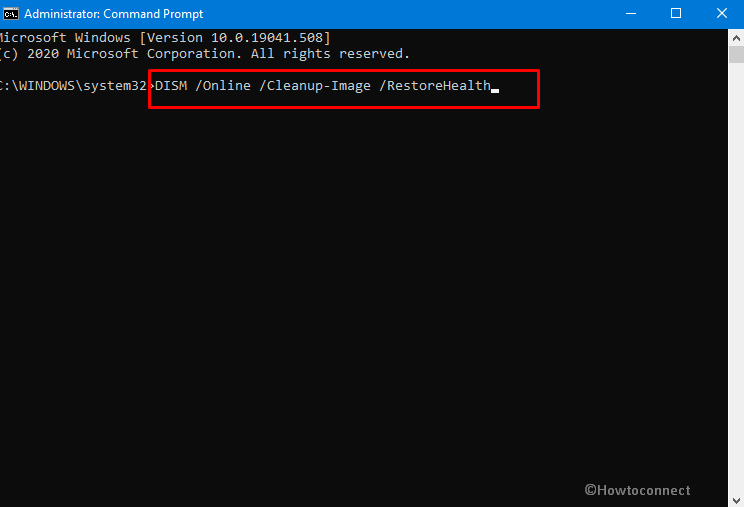Open the Command Prompt system menu icon
Viewport: 744px width, 507px height.
pyautogui.click(x=10, y=14)
